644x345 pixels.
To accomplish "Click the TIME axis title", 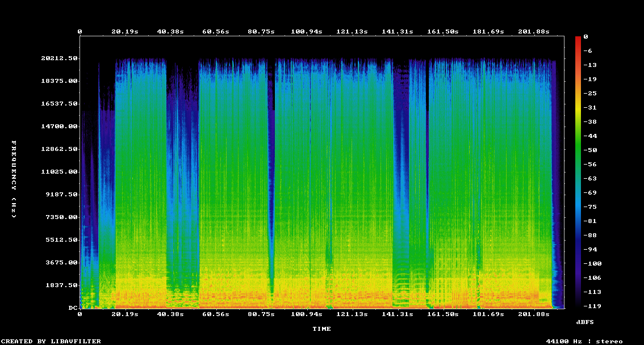I will tap(321, 329).
